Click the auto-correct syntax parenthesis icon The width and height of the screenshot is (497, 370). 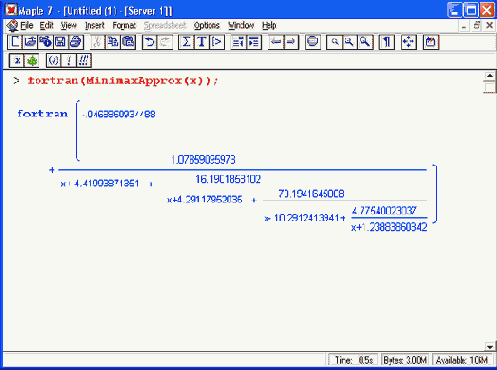coord(53,61)
